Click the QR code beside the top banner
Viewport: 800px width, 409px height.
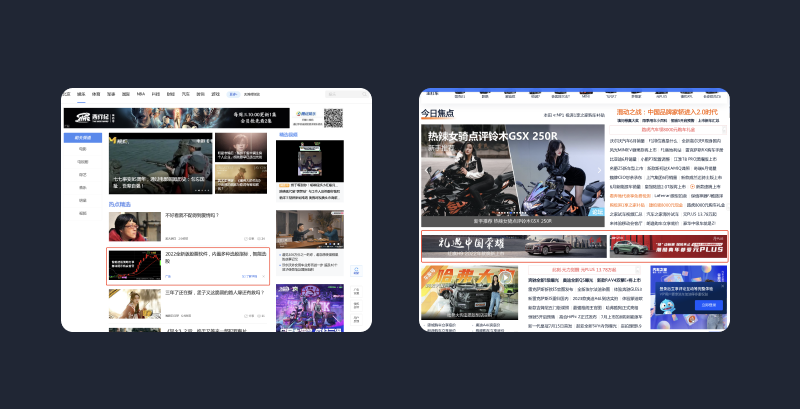(333, 118)
